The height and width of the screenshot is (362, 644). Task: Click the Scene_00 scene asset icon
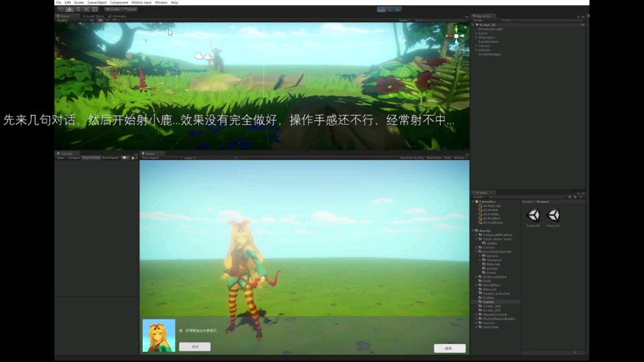(x=533, y=216)
